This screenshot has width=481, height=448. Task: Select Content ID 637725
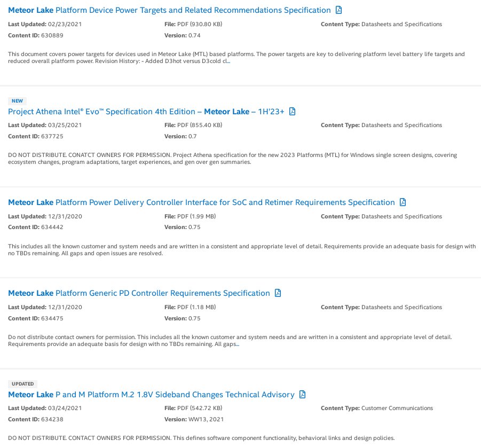[x=36, y=136]
